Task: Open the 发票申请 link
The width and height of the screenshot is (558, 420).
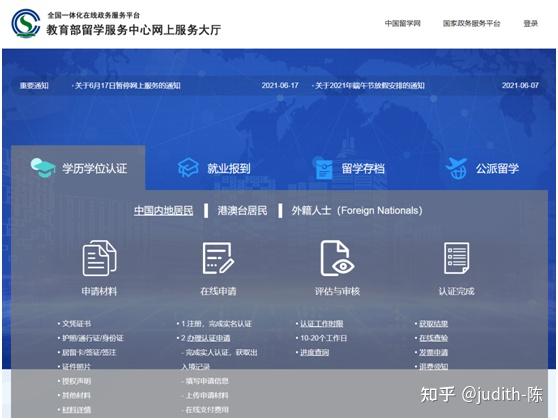Action: 433,352
